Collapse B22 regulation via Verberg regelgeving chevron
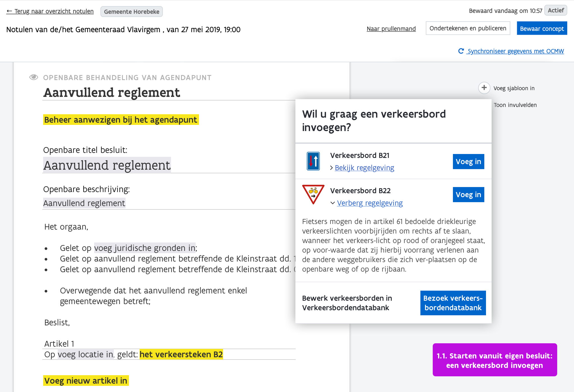This screenshot has height=392, width=574. pos(333,203)
